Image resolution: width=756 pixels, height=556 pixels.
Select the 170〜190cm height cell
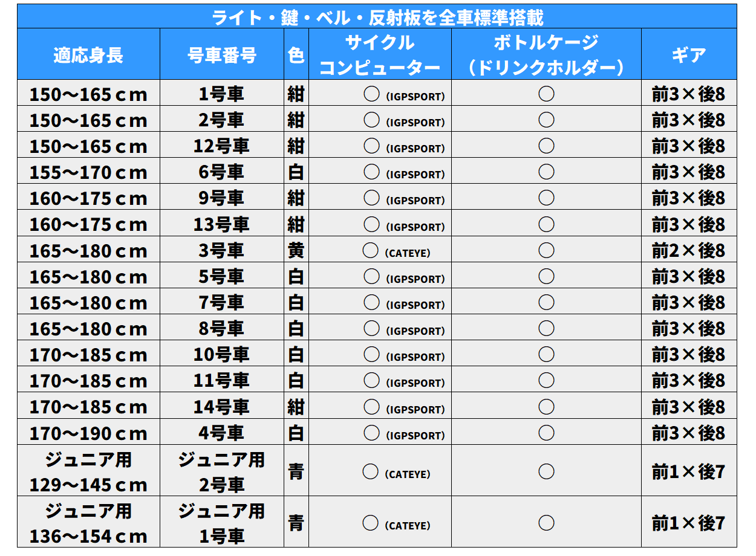coord(88,433)
